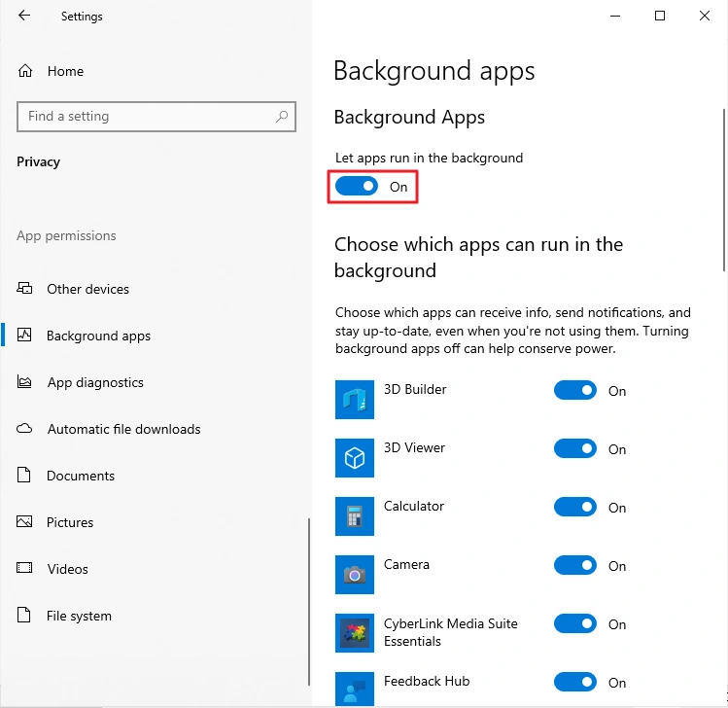Click the CyberLink Media Suite icon
Viewport: 728px width, 708px height.
coord(355,633)
